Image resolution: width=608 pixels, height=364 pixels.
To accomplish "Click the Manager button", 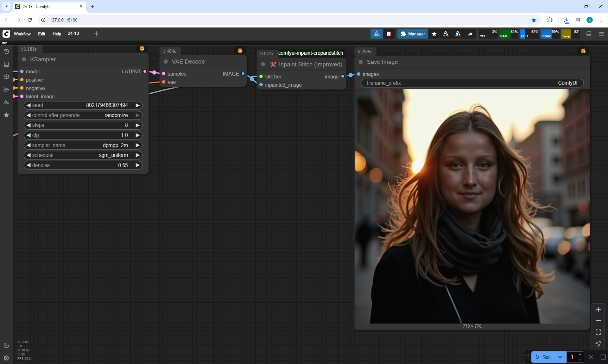I will click(413, 34).
